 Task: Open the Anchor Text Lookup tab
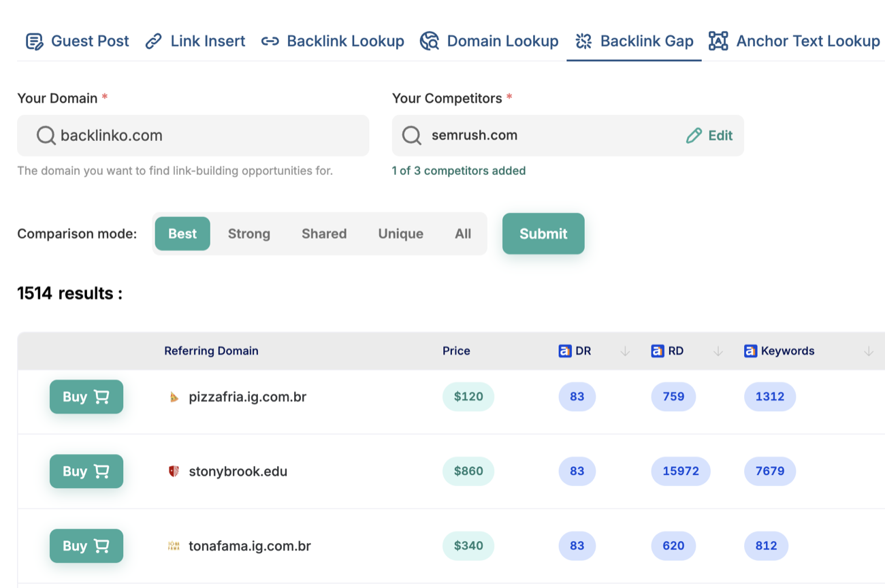coord(794,42)
